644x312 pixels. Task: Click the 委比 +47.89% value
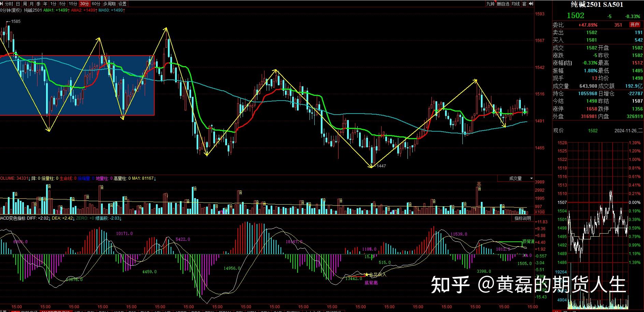click(588, 25)
